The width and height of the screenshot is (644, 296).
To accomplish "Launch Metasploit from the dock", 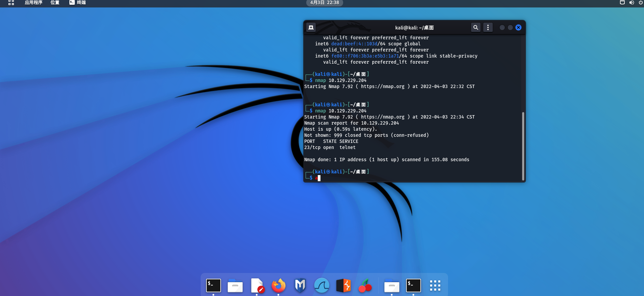I will (300, 286).
